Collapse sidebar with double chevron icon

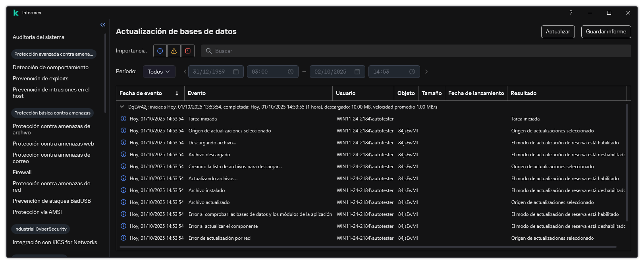click(x=103, y=25)
